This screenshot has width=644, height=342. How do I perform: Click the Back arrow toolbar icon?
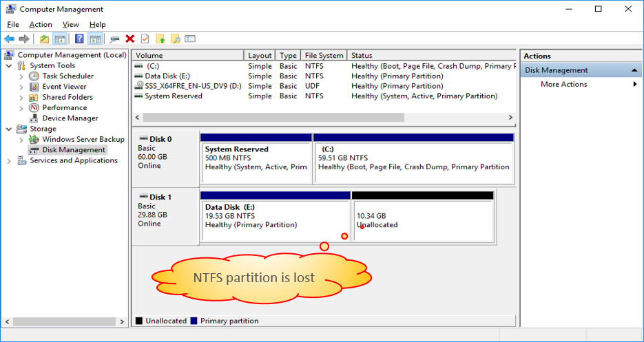(9, 39)
